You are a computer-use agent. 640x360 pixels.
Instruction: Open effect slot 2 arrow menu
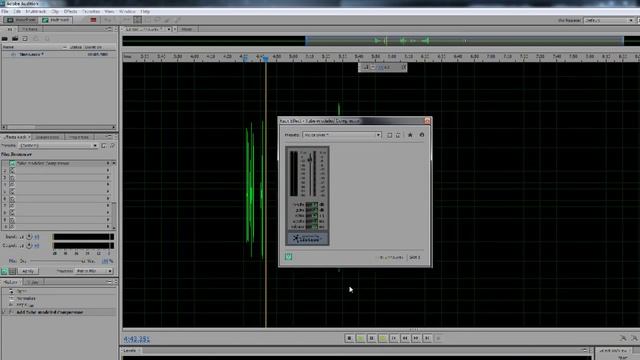pos(108,171)
